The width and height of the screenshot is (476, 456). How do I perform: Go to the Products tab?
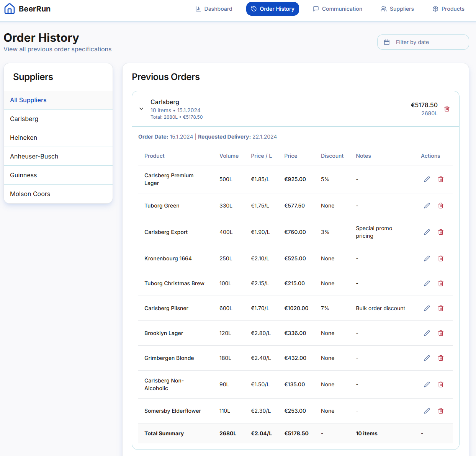pos(448,9)
